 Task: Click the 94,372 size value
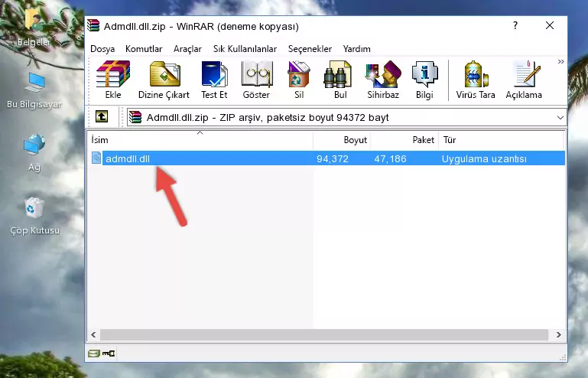point(333,159)
